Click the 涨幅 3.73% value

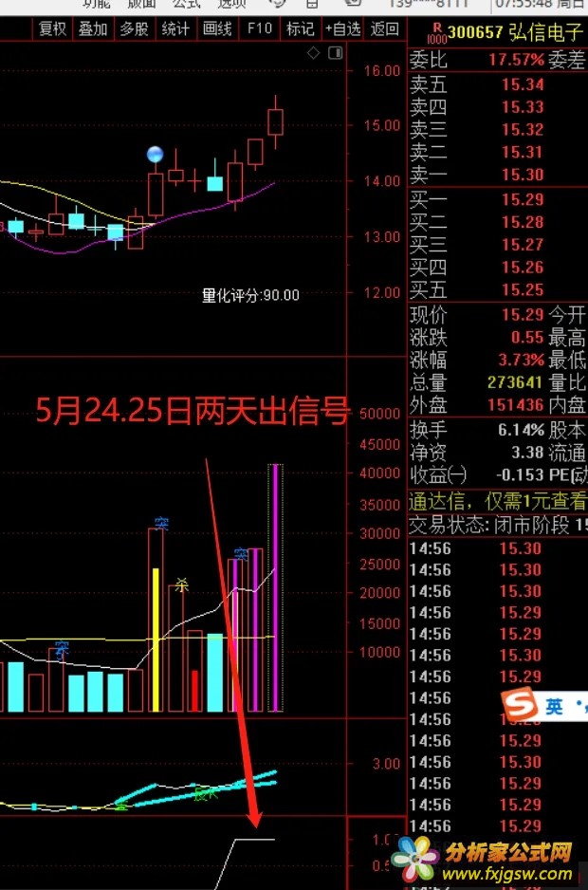pyautogui.click(x=521, y=360)
